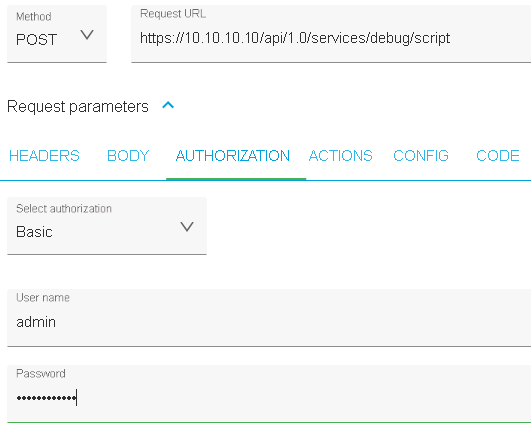Open the Select authorization dropdown

coord(107,226)
